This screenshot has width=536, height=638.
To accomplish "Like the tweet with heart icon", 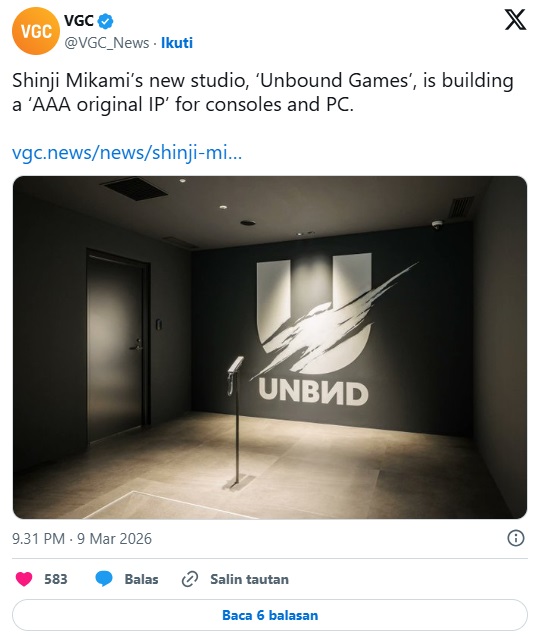I will [24, 579].
